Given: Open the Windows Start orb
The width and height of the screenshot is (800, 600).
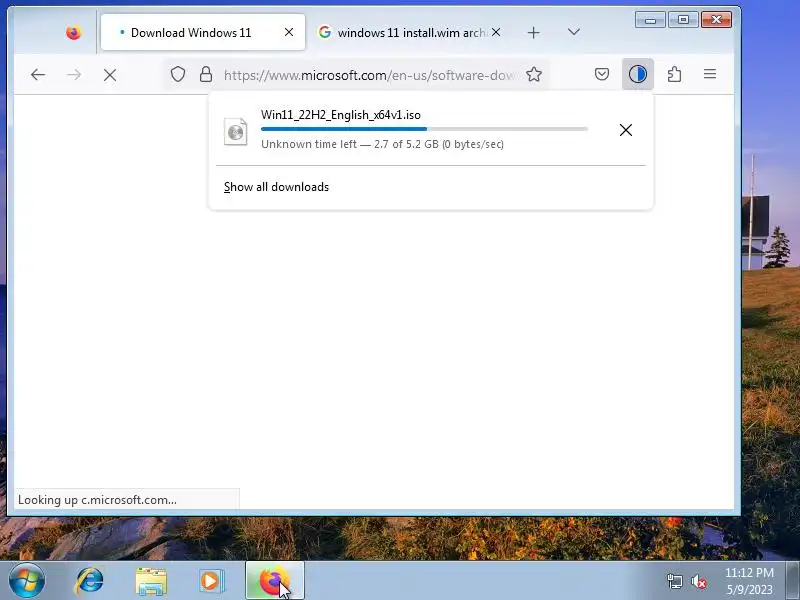Looking at the screenshot, I should [x=26, y=581].
